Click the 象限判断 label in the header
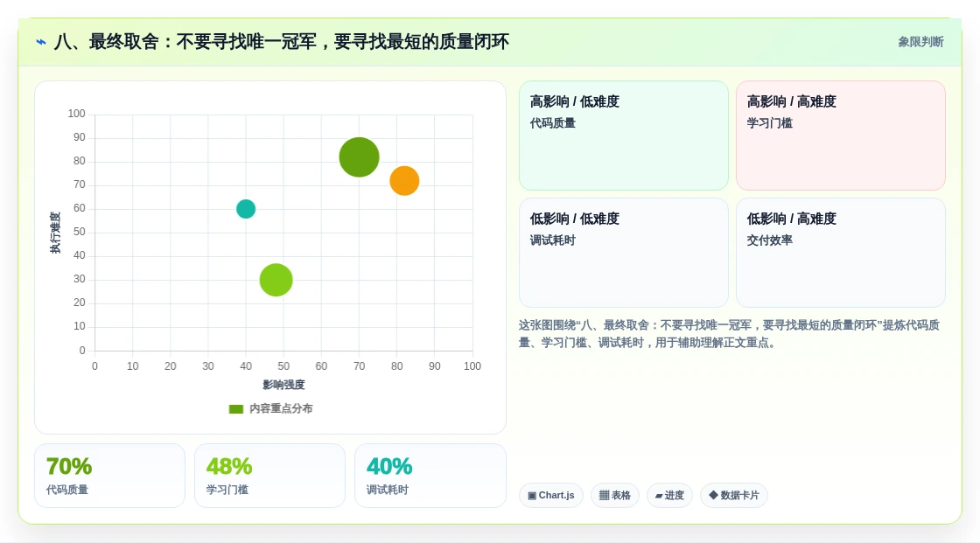980x543 pixels. [920, 42]
